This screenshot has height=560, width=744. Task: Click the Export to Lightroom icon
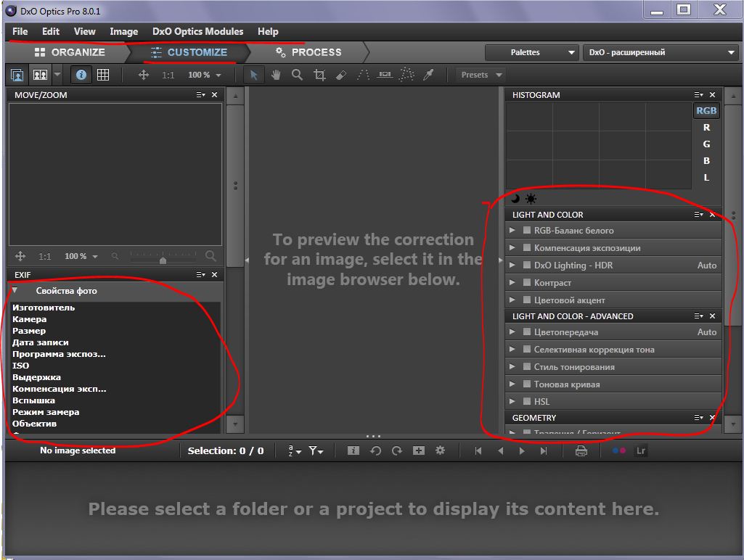pyautogui.click(x=641, y=450)
